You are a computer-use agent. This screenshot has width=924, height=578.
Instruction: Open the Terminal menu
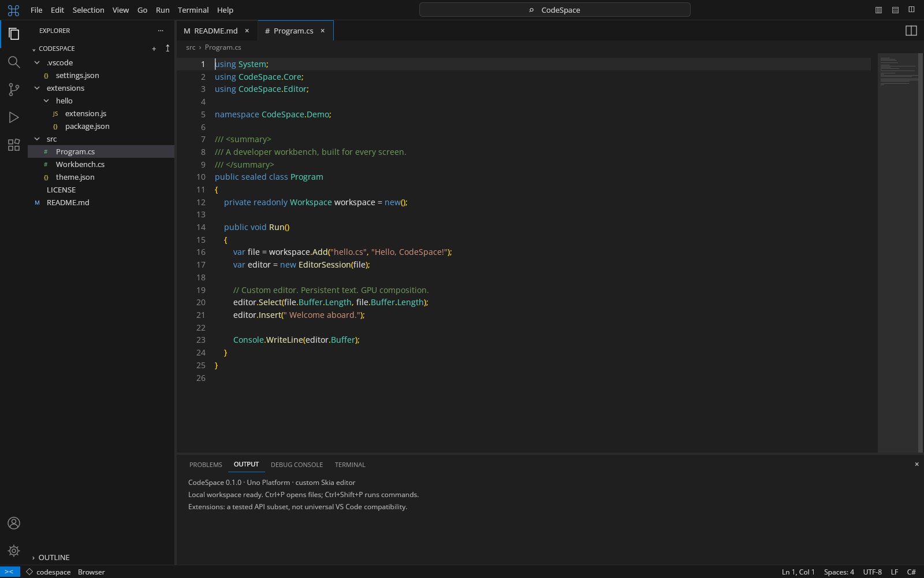193,10
